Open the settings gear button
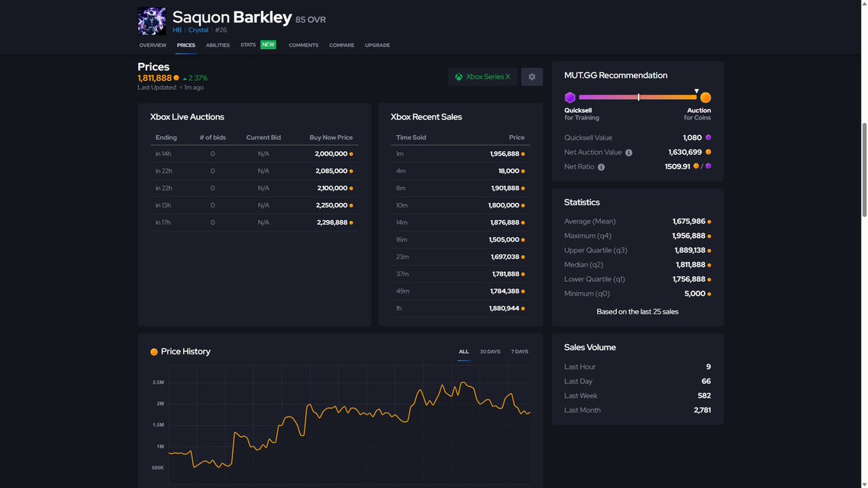The width and height of the screenshot is (868, 488). pyautogui.click(x=532, y=77)
